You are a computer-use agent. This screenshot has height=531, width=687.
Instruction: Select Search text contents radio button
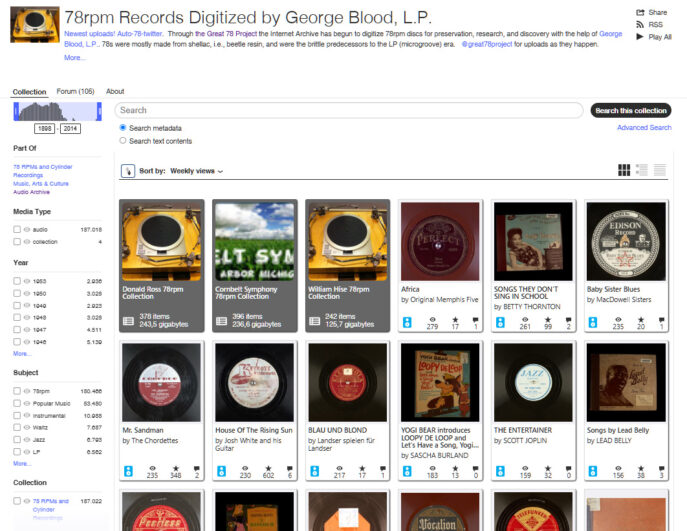(x=123, y=141)
